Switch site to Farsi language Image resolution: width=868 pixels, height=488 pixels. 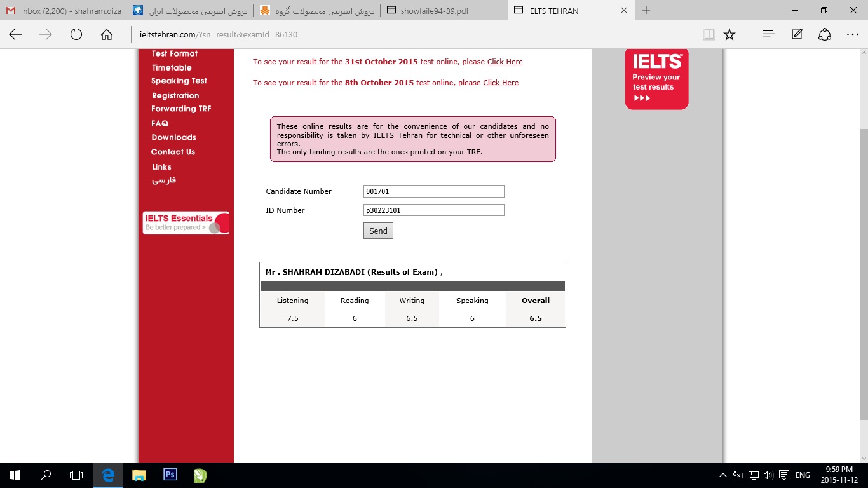164,180
